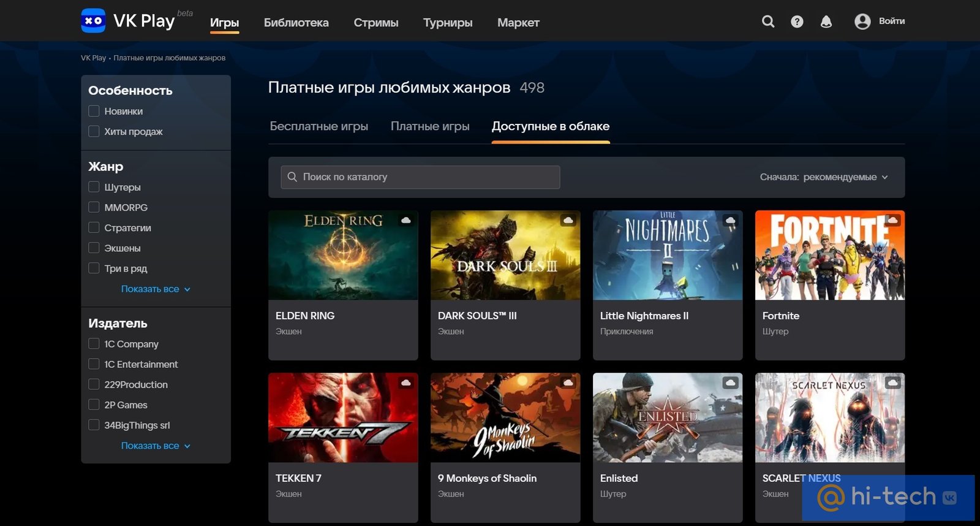The width and height of the screenshot is (980, 526).
Task: Tick the Экшены genre checkbox
Action: click(x=94, y=248)
